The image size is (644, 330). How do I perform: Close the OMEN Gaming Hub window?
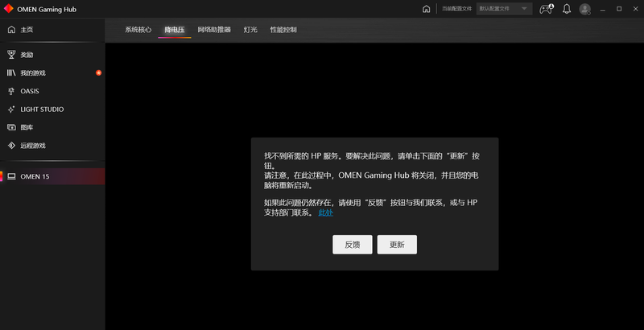point(635,9)
